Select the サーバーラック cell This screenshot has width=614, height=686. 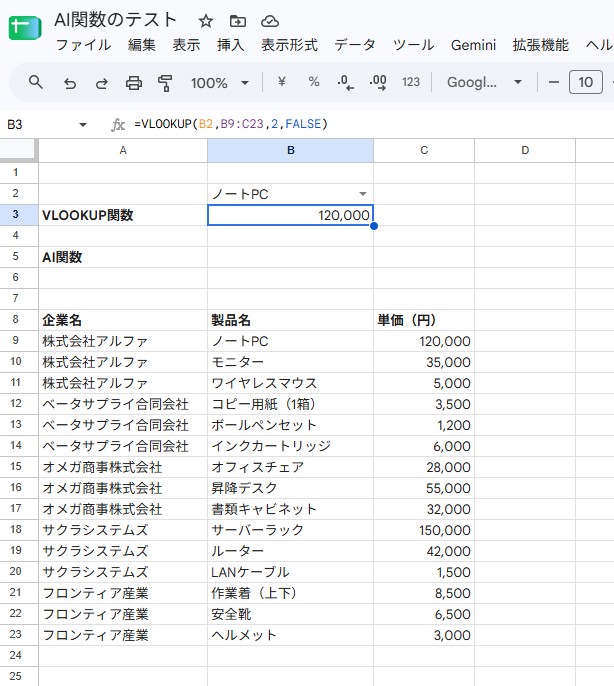click(291, 530)
